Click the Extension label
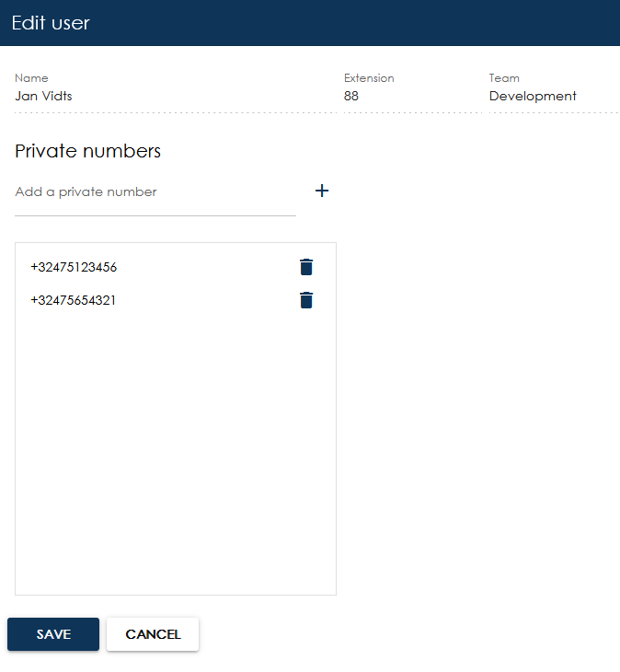The image size is (620, 672). click(369, 78)
